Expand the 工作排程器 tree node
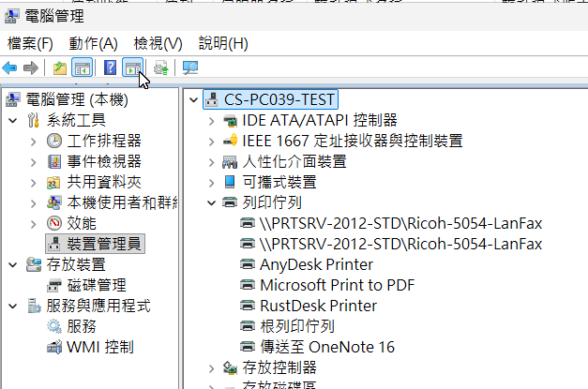 pos(34,141)
